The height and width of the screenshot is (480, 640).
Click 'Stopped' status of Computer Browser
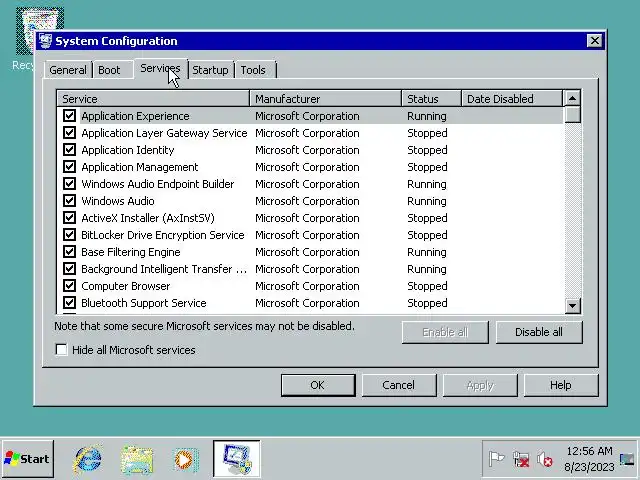[427, 286]
